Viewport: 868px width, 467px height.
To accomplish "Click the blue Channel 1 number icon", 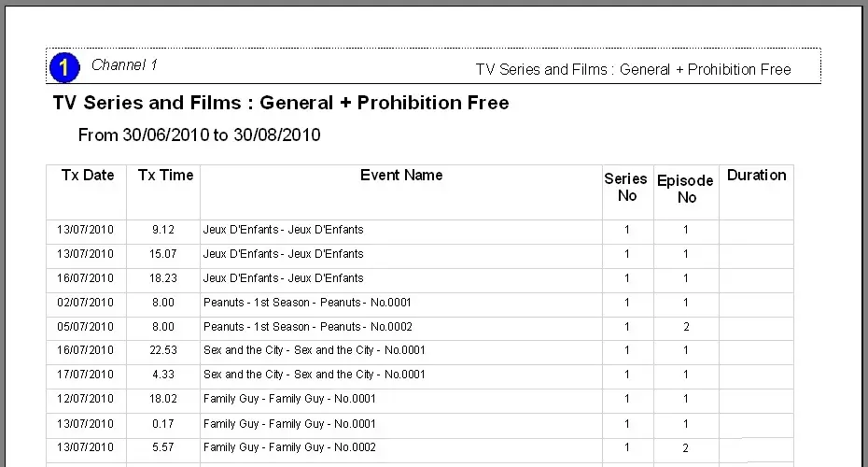I will pos(63,67).
